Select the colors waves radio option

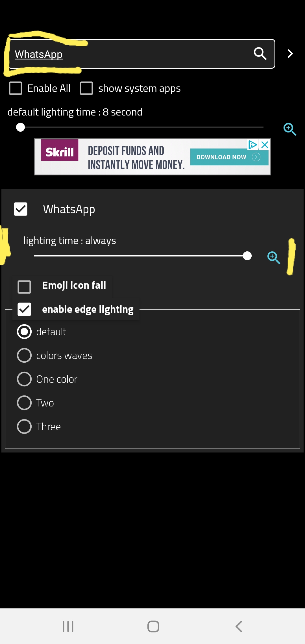pyautogui.click(x=24, y=355)
